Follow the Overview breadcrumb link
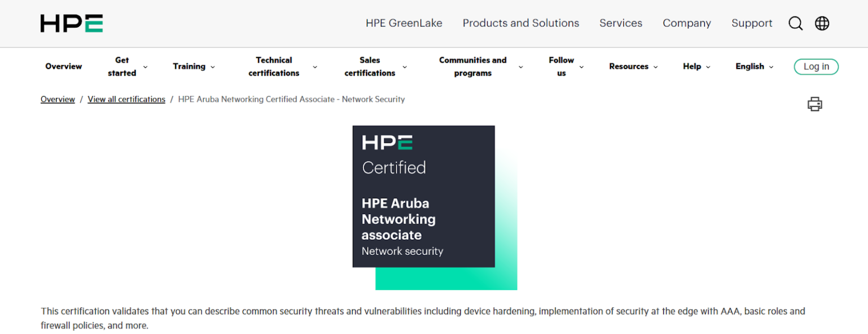This screenshot has width=868, height=334. [x=58, y=99]
